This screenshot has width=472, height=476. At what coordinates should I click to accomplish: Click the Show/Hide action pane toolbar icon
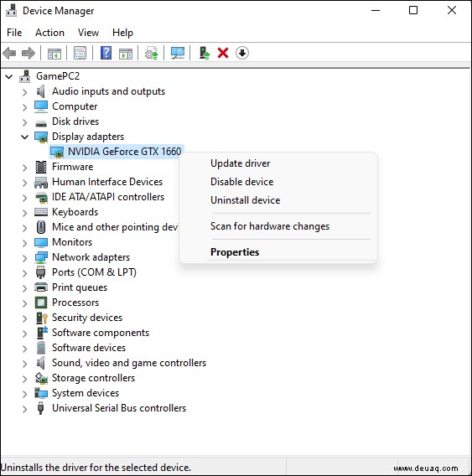(x=126, y=54)
